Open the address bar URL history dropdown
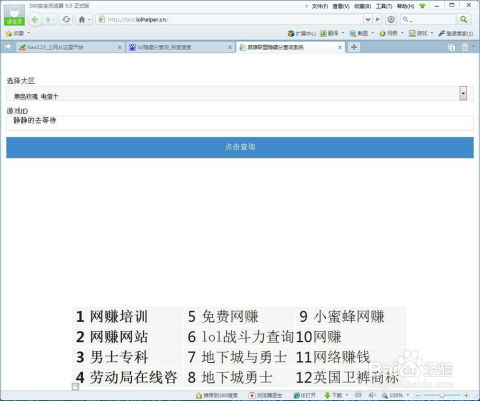Screen dimensions: 480x401 click(x=367, y=19)
